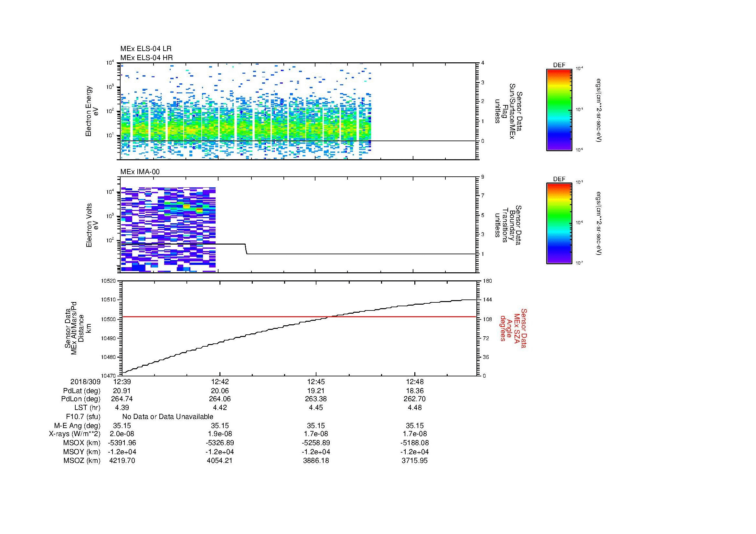Click the red MEx SZA angle line
The height and width of the screenshot is (534, 756).
tap(299, 317)
